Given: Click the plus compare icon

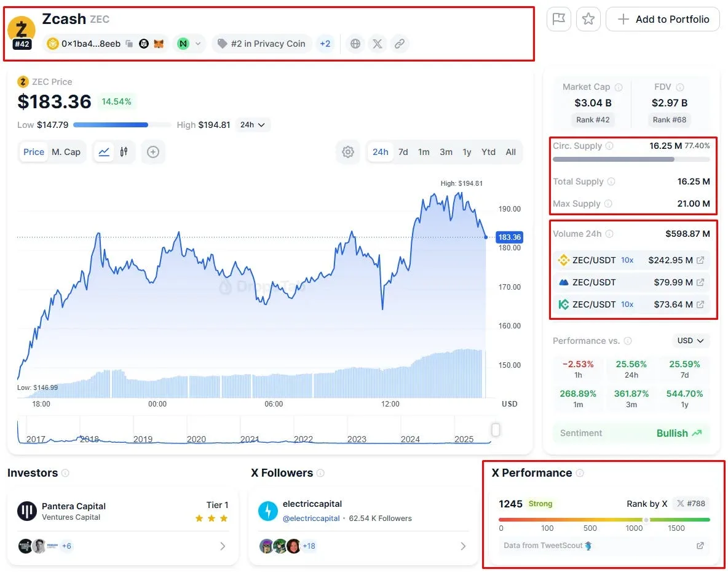Looking at the screenshot, I should click(152, 152).
